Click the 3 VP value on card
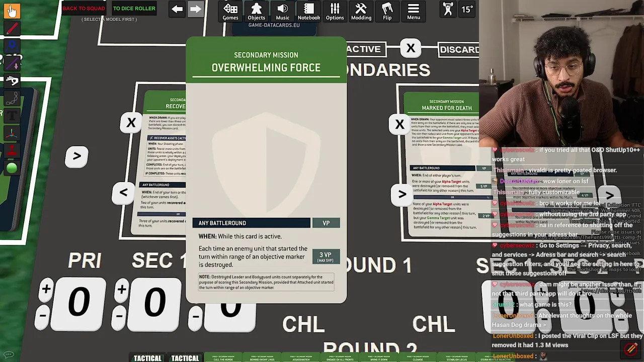 (x=326, y=257)
